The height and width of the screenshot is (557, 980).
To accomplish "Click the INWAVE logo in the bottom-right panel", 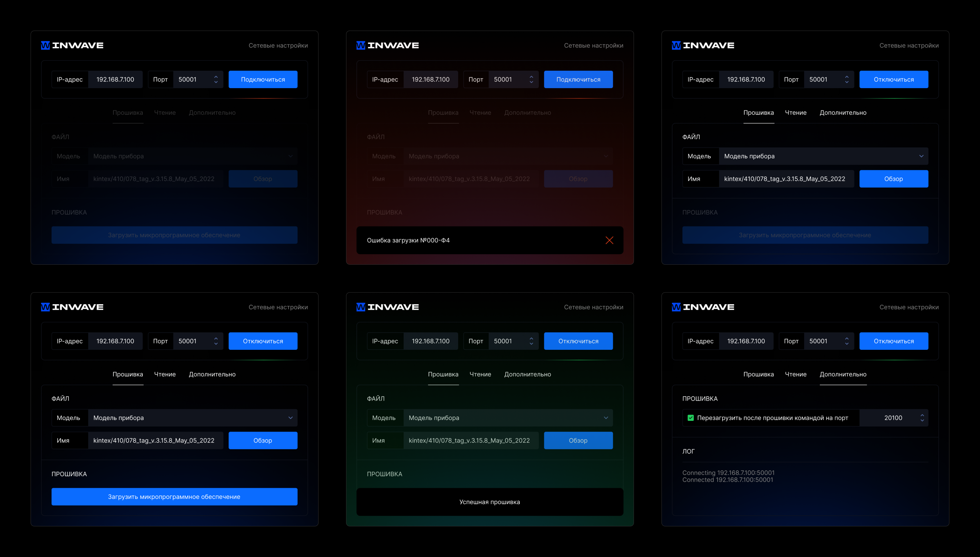I will (703, 306).
